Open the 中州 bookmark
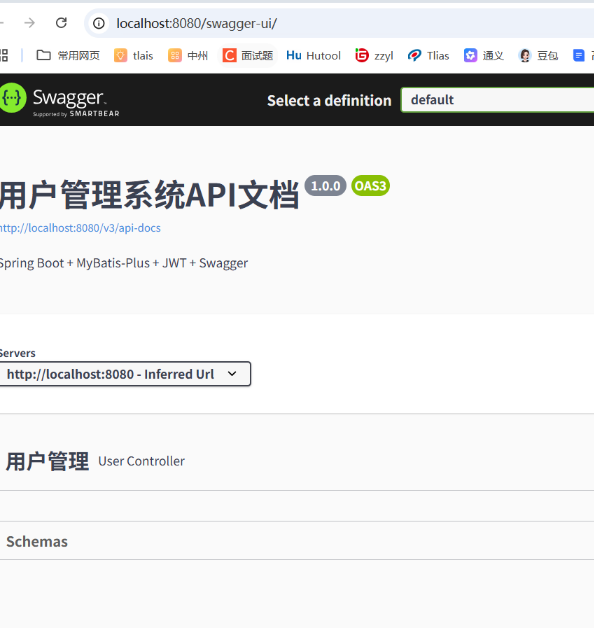Viewport: 594px width, 628px height. [x=188, y=55]
